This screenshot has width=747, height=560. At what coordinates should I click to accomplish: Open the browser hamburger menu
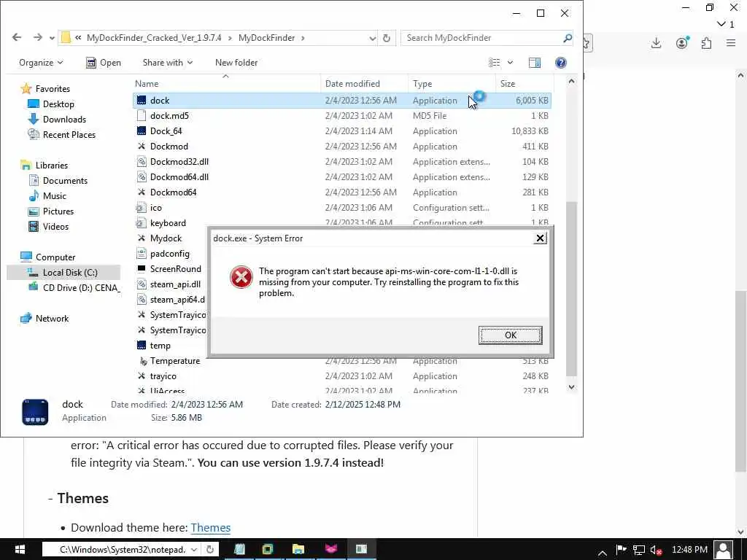point(731,43)
